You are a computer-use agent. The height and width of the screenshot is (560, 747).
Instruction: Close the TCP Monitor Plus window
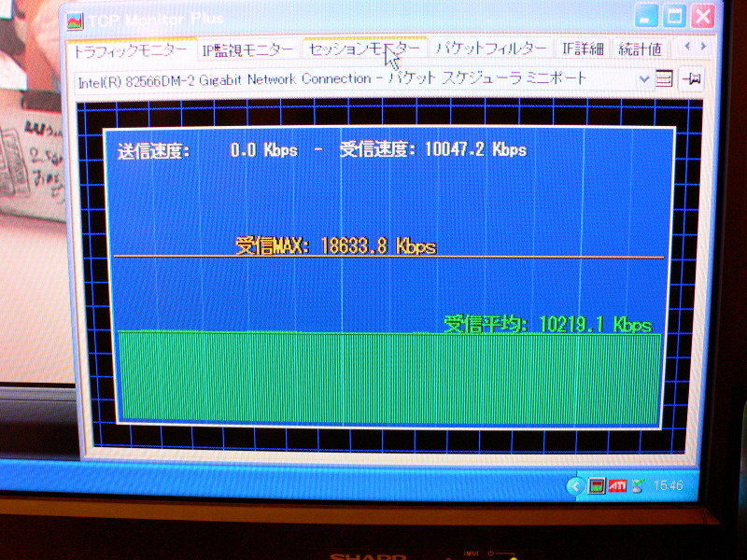(x=703, y=17)
